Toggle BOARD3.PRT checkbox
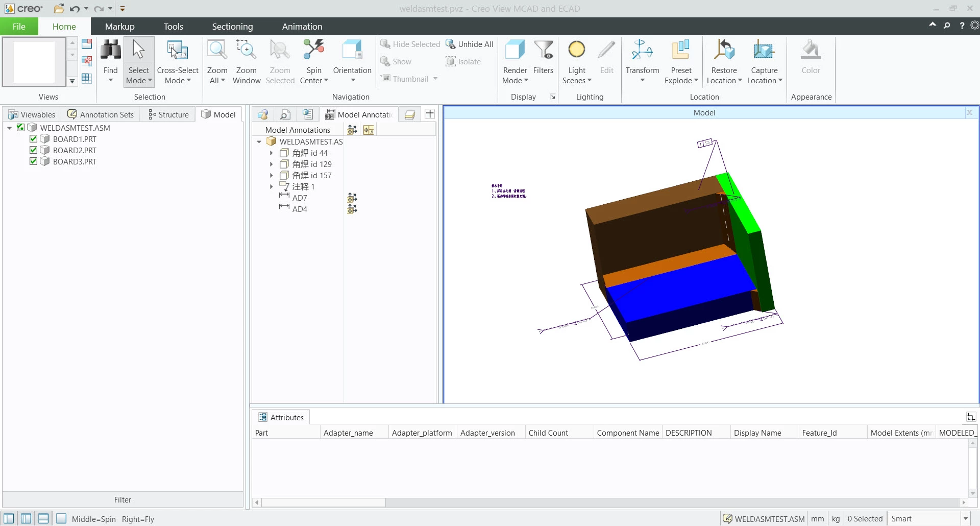This screenshot has height=526, width=980. 33,161
